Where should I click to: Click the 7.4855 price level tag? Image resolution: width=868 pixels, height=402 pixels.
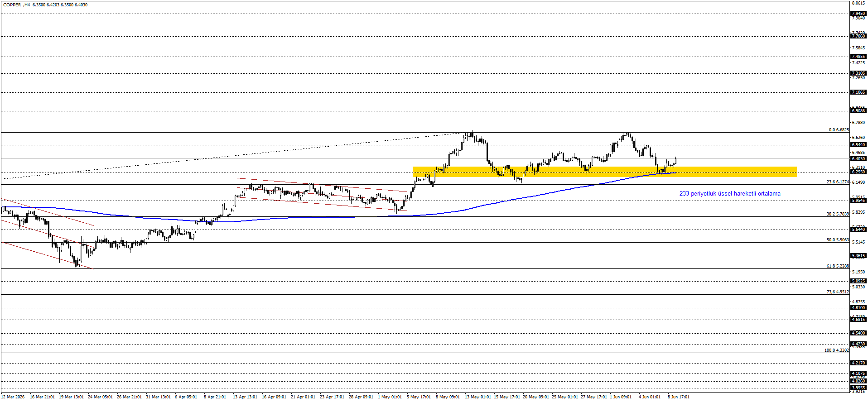[x=858, y=57]
